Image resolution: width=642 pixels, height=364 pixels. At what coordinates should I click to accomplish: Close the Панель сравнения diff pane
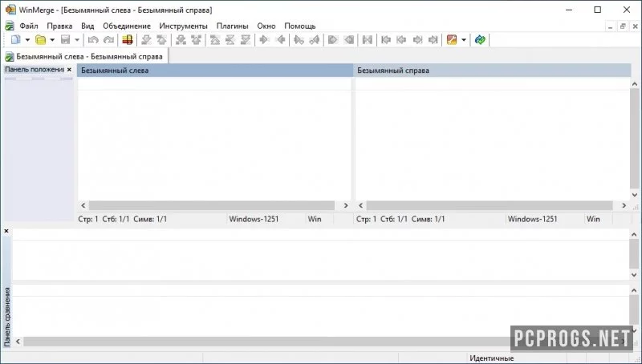click(6, 231)
